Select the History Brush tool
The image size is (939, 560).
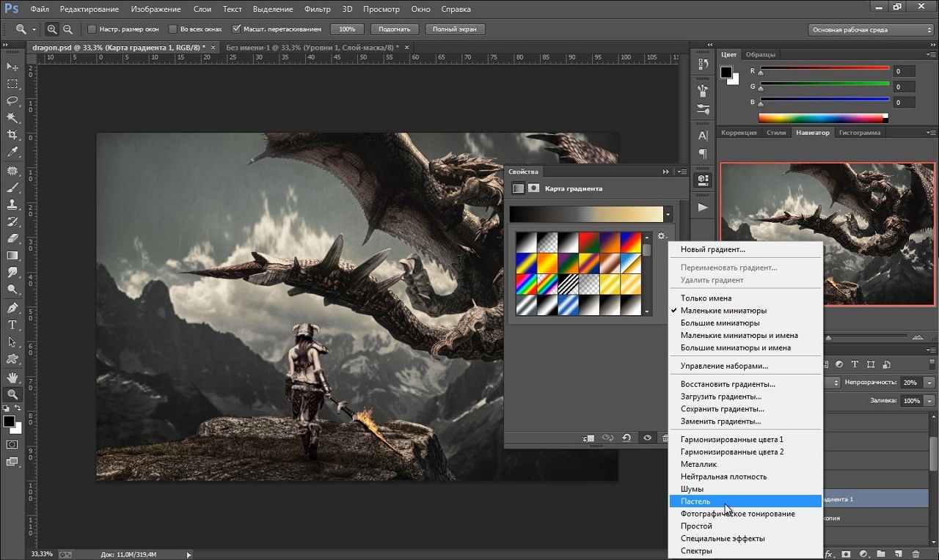(x=12, y=221)
